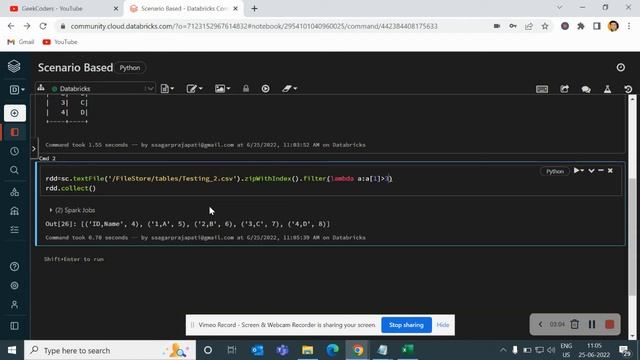This screenshot has width=640, height=360.
Task: Open the keyboard shortcuts icon
Action: pos(542,89)
